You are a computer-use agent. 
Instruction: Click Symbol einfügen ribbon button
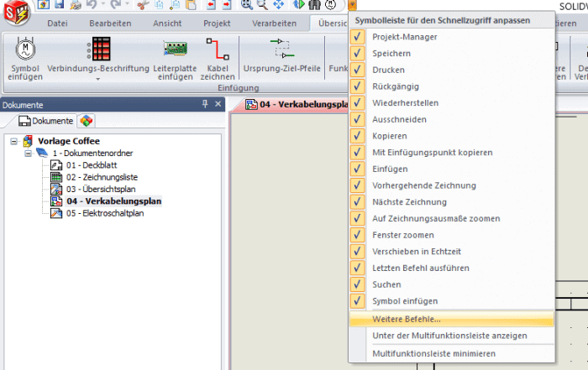point(25,59)
